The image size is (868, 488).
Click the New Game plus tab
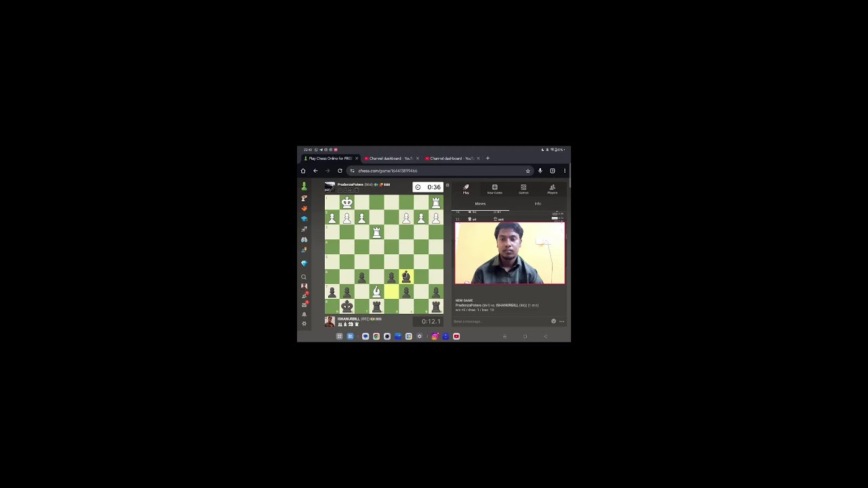(x=494, y=189)
